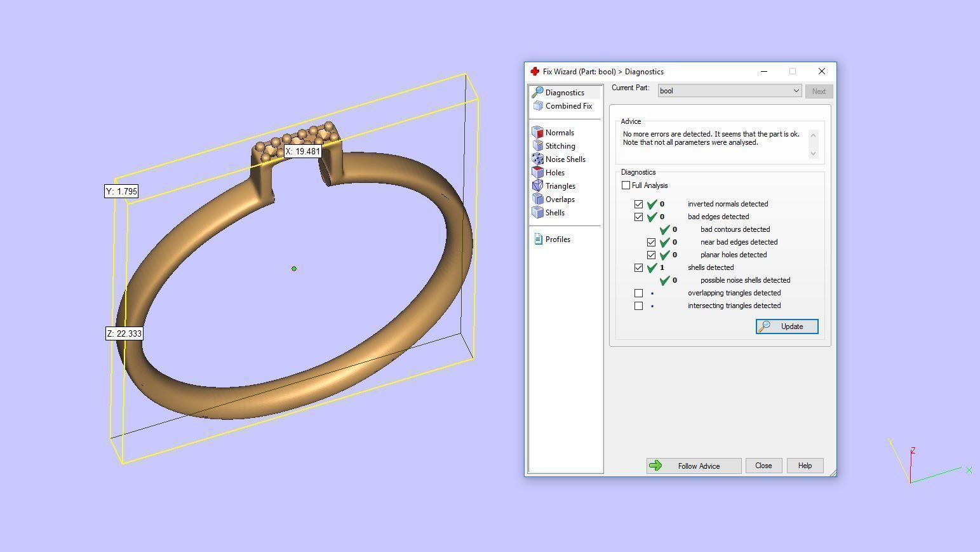The width and height of the screenshot is (980, 552).
Task: Click the Z: 22.333 dimension label
Action: (x=124, y=333)
